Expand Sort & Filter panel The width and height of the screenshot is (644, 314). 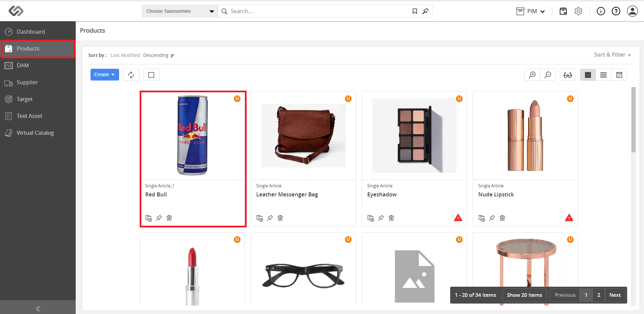pos(612,55)
